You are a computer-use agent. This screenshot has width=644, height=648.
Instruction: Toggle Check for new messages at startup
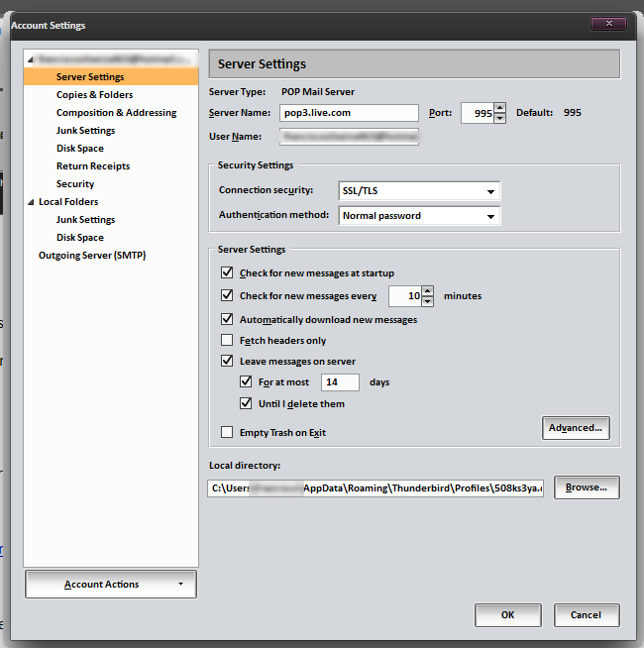click(x=227, y=272)
